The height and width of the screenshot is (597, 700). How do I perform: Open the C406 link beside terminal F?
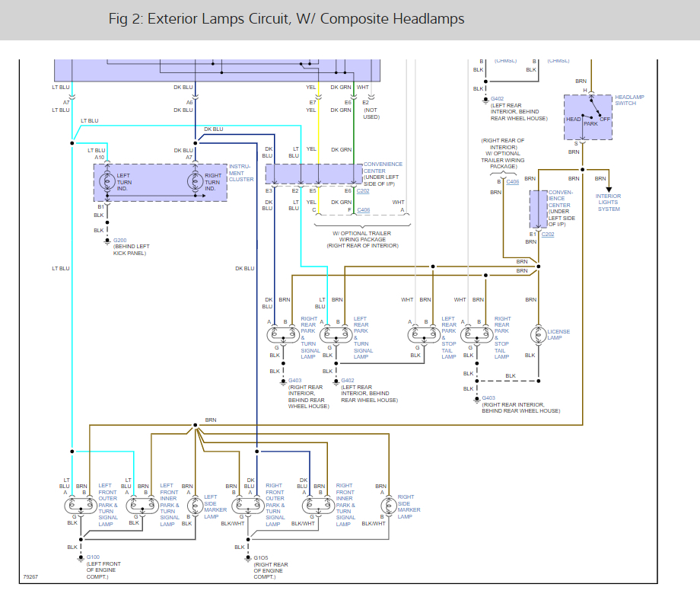(364, 209)
